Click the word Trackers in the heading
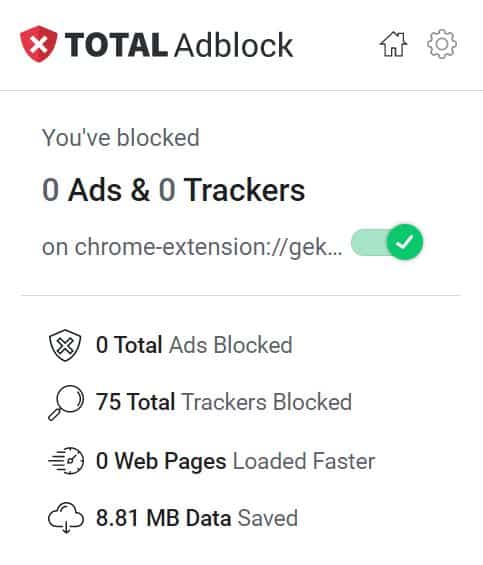This screenshot has width=483, height=565. click(x=244, y=190)
